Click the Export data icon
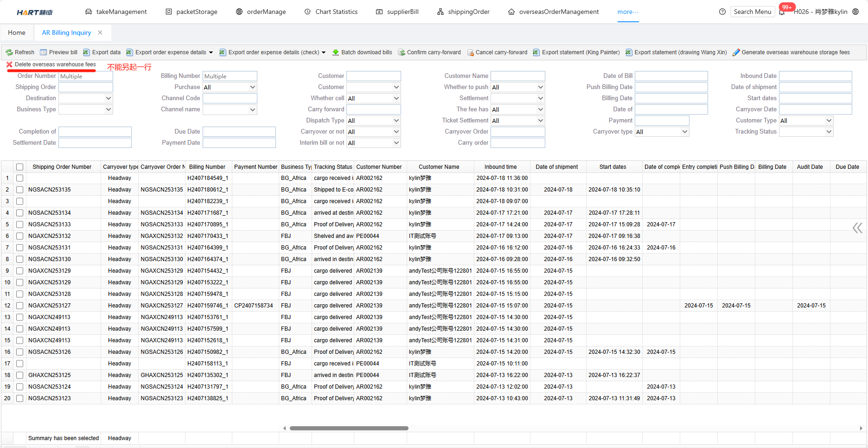 [x=87, y=52]
